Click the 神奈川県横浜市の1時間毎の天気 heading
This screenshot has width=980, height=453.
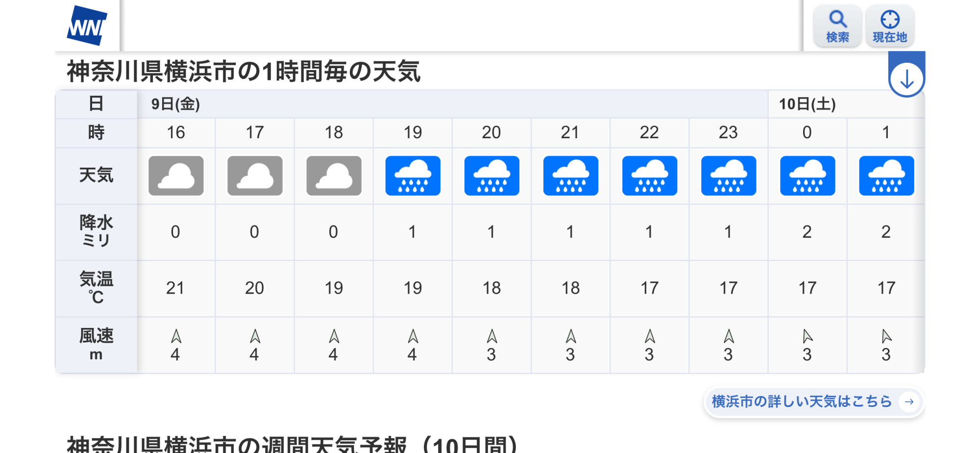click(x=244, y=72)
